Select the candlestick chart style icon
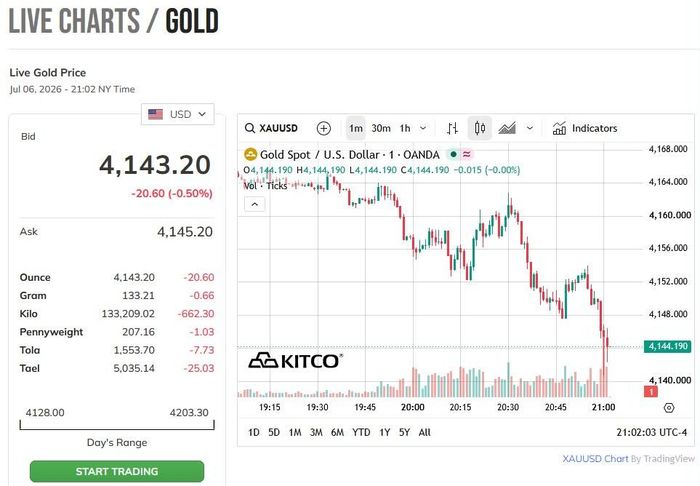 (x=480, y=129)
